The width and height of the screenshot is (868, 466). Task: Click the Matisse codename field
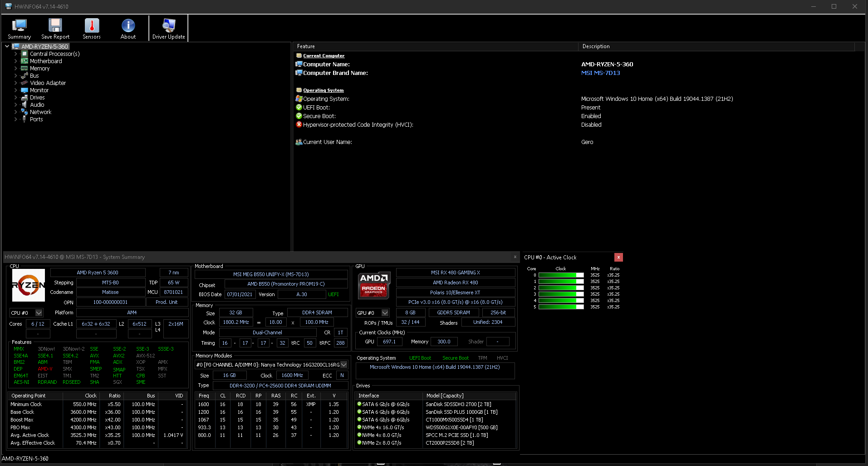coord(110,292)
